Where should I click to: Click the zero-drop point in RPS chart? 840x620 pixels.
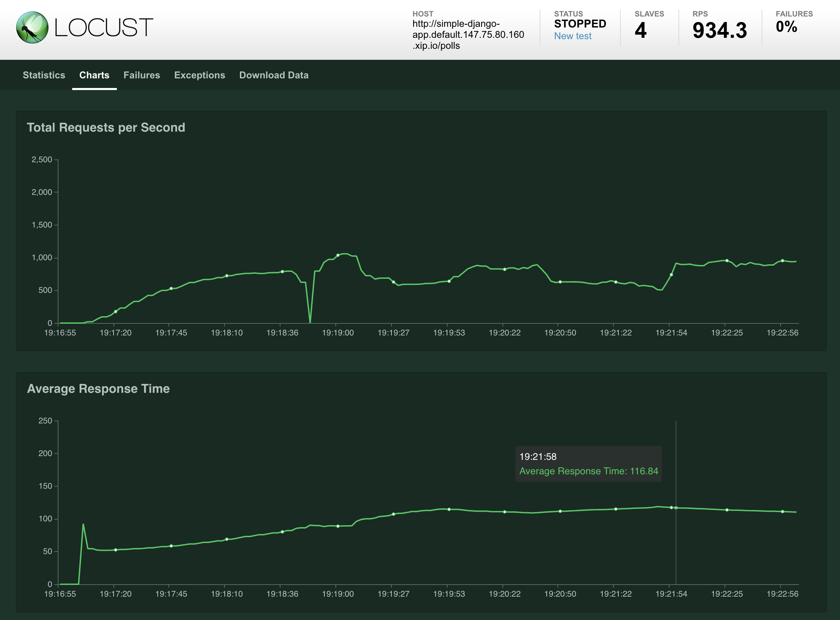[x=310, y=322]
